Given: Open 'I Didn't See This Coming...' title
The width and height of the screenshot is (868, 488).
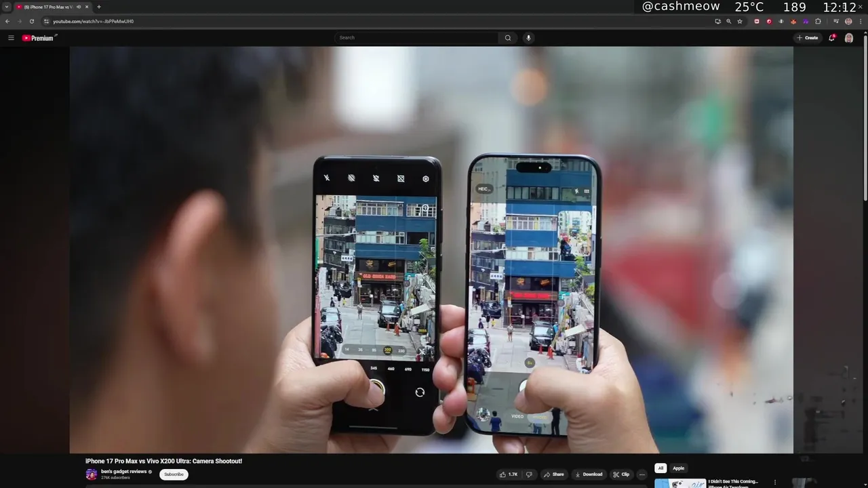Looking at the screenshot, I should click(733, 482).
